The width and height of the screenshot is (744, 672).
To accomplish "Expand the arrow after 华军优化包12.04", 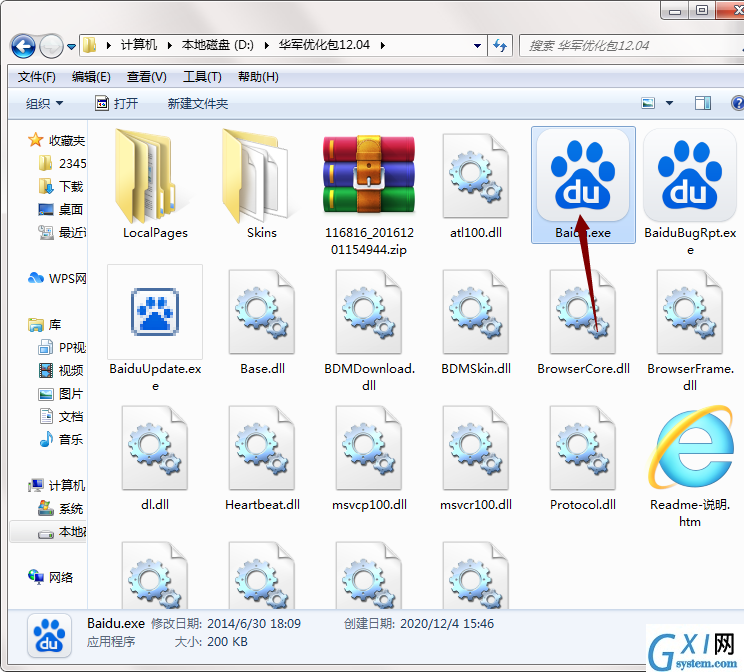I will (x=382, y=46).
